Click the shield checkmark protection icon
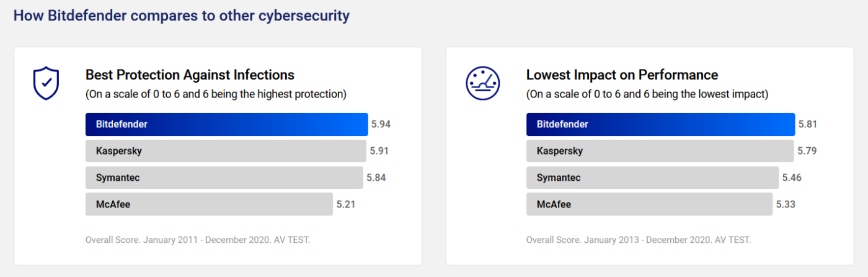The width and height of the screenshot is (868, 277). coord(46,84)
